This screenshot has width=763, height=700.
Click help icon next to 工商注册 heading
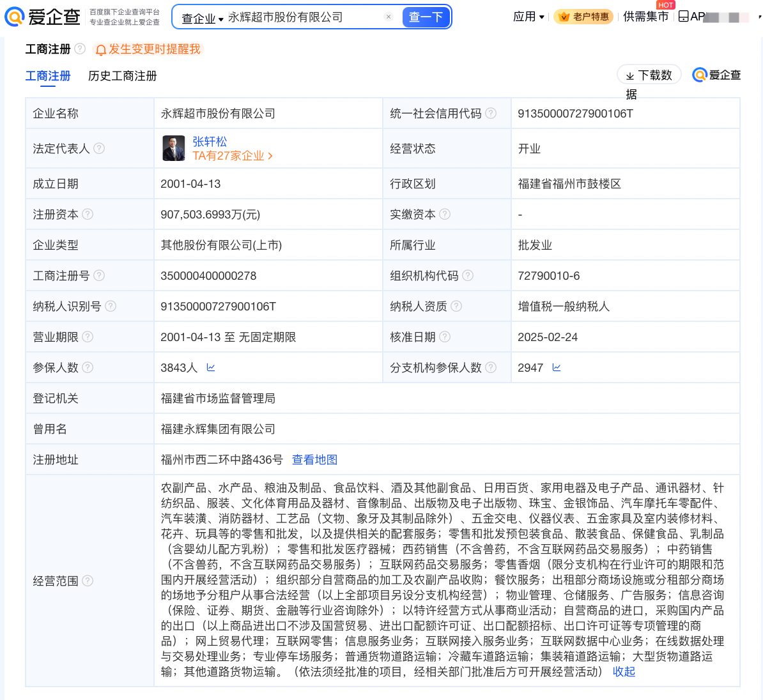point(81,49)
